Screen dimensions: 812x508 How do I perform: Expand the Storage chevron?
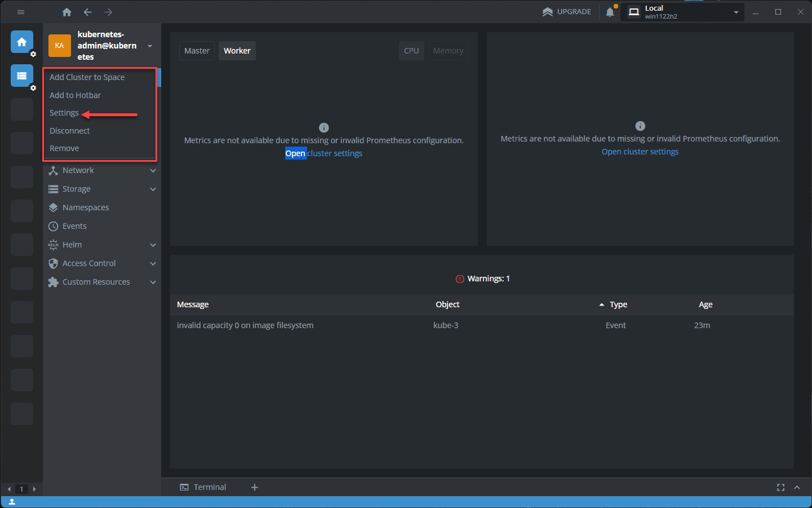pos(153,189)
